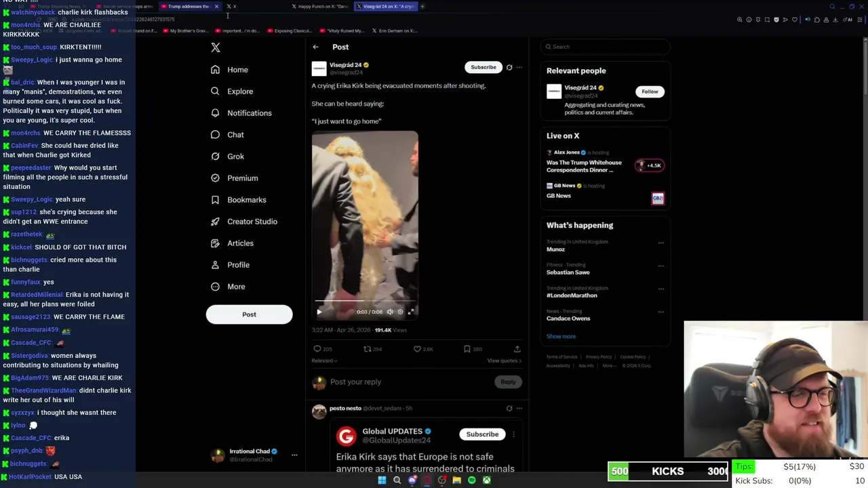Click the Grok icon on pesto nesto reply

(509, 409)
